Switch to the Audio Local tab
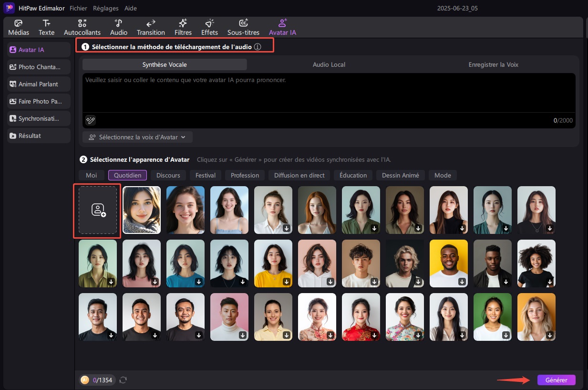 pyautogui.click(x=329, y=64)
